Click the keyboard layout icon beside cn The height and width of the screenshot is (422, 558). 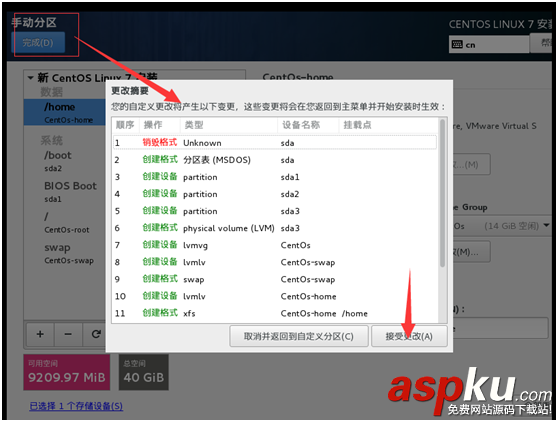click(x=457, y=44)
